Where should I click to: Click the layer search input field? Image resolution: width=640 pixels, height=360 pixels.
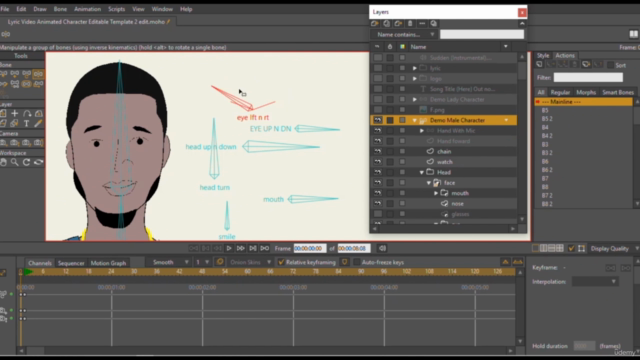tap(482, 35)
